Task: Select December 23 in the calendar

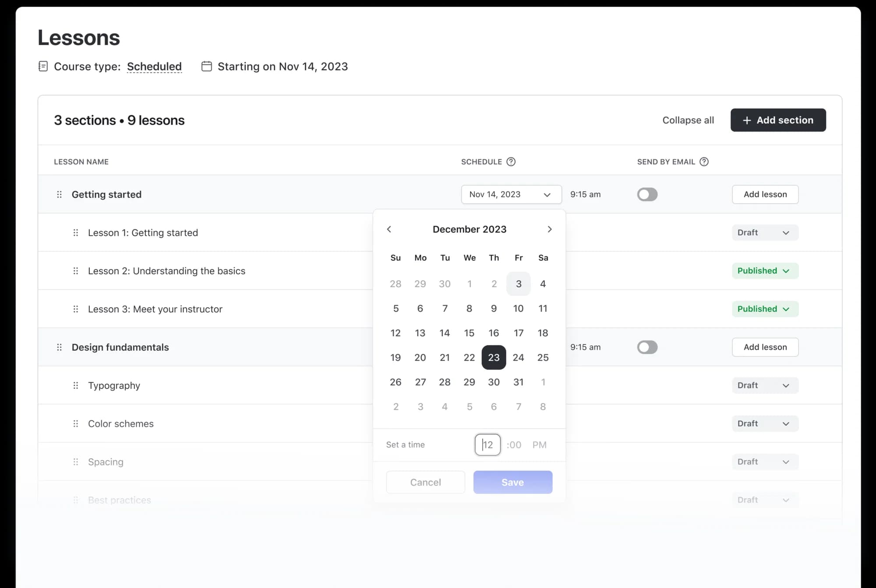Action: pyautogui.click(x=494, y=357)
